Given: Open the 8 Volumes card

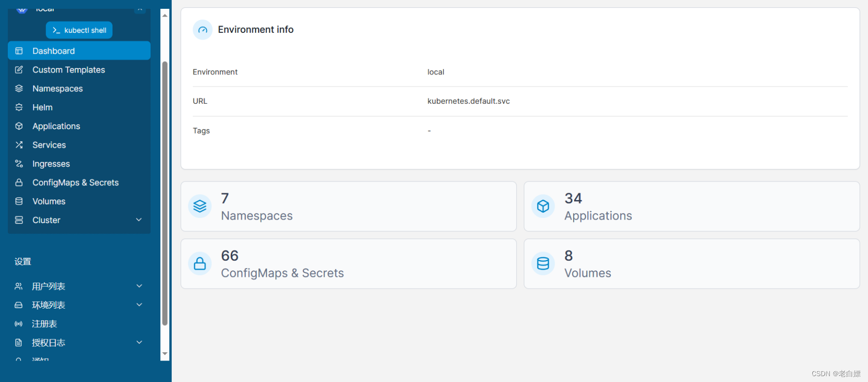Looking at the screenshot, I should click(x=692, y=264).
